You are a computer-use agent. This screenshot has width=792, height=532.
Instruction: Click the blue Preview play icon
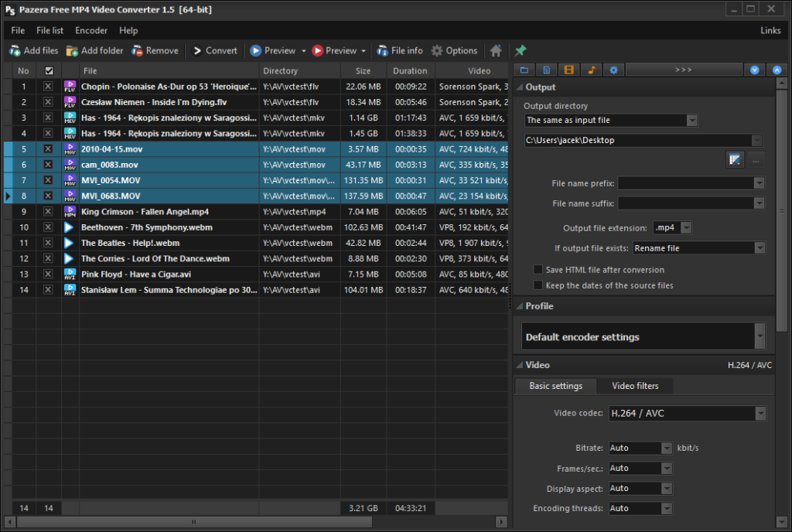(255, 50)
